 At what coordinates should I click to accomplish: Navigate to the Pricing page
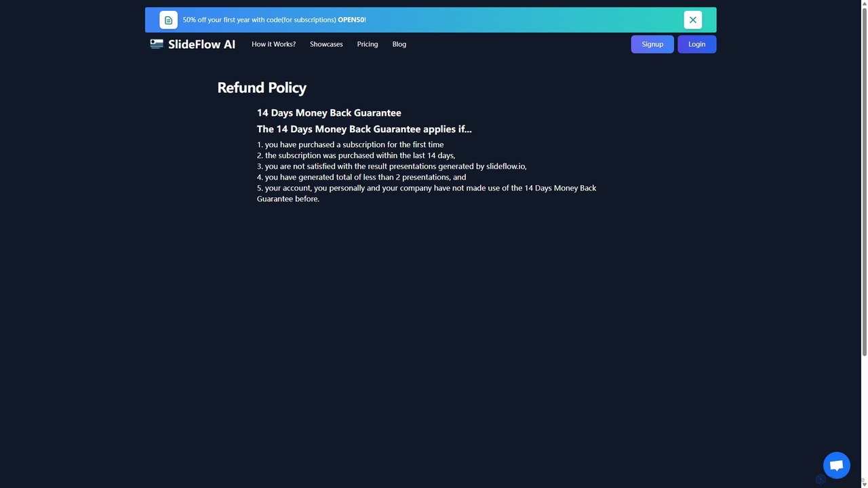(368, 44)
